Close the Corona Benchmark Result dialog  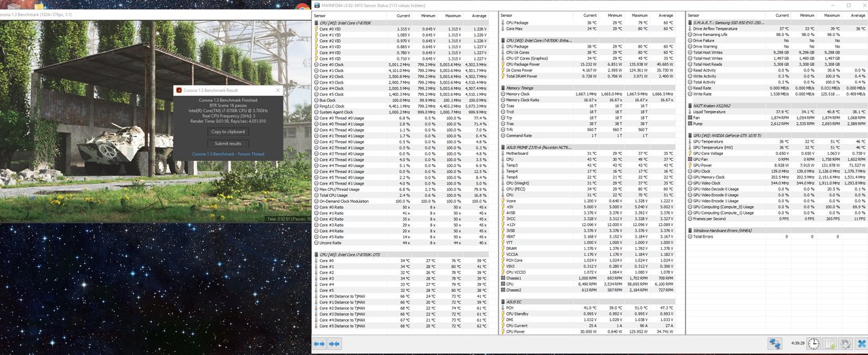click(x=277, y=90)
